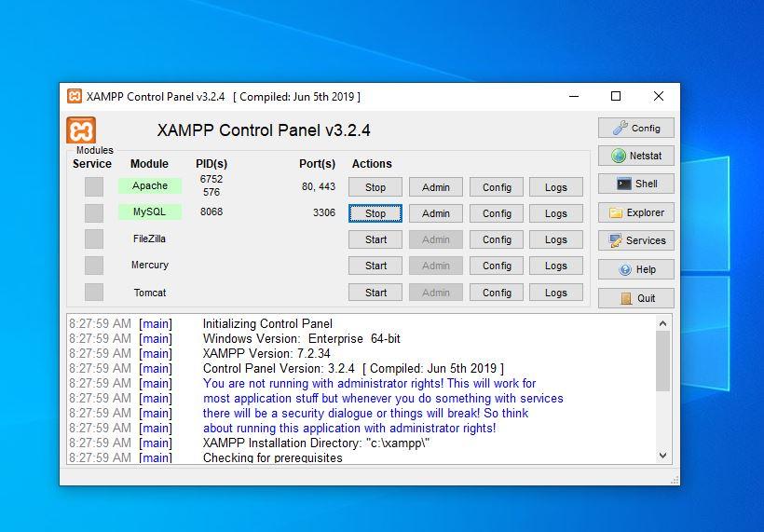Click the log scrollbar thumb
Viewport: 764px width, 532px height.
tap(662, 361)
